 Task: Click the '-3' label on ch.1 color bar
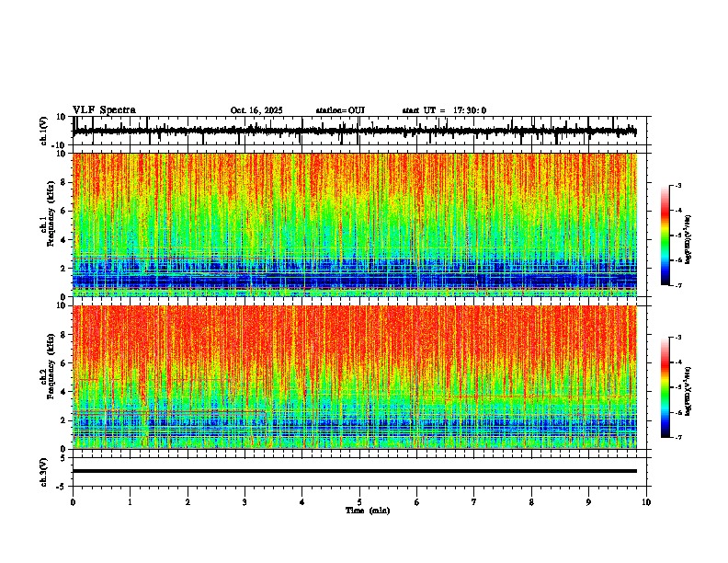(x=677, y=185)
